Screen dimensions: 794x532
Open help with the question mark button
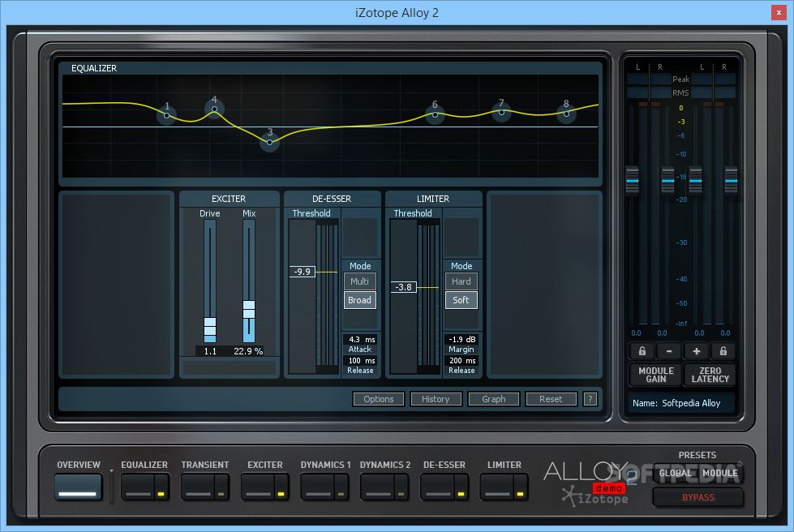pos(590,399)
